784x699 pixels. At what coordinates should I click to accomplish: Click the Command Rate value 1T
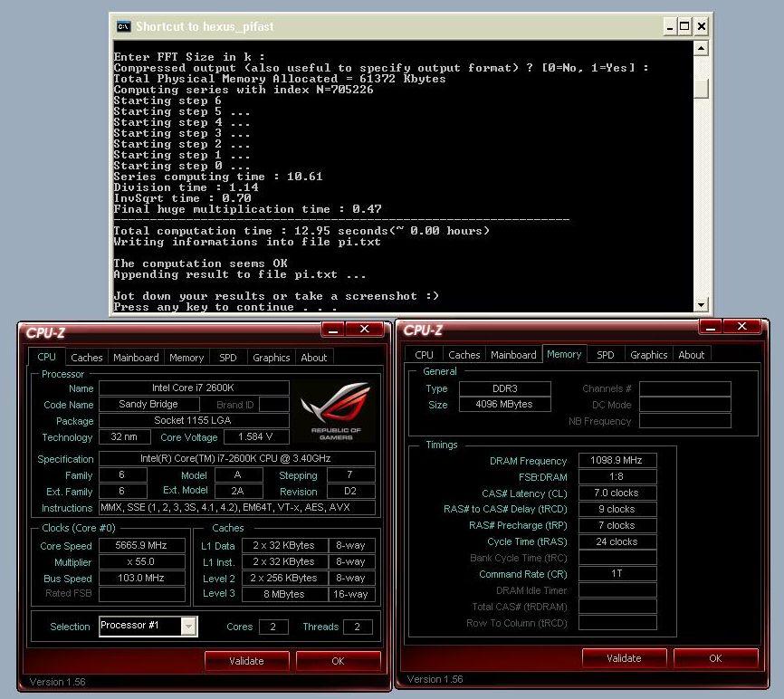(617, 573)
